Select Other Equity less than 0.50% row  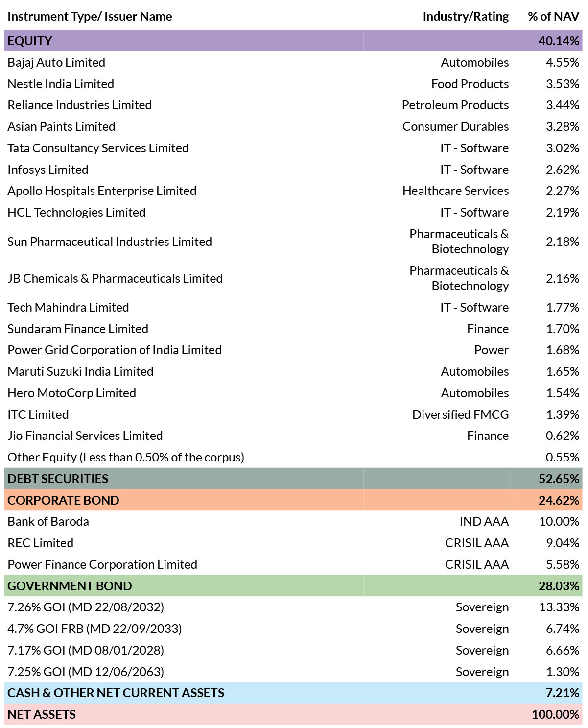point(293,457)
